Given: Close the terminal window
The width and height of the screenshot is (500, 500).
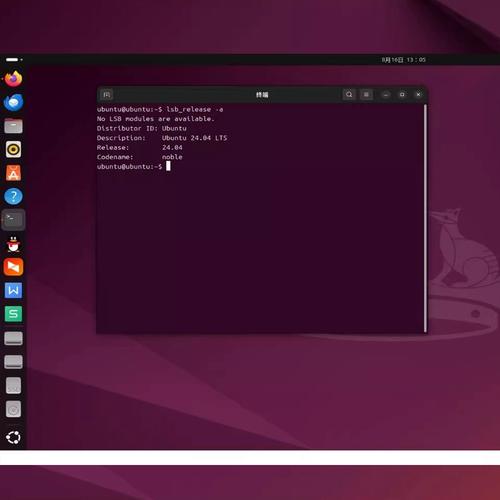Looking at the screenshot, I should point(418,95).
